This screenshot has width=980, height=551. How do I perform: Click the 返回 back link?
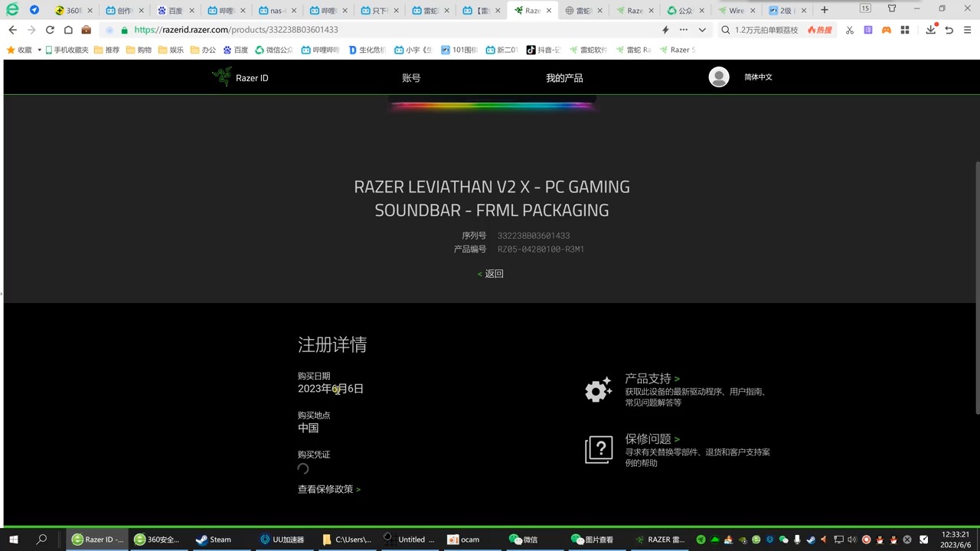(x=491, y=274)
